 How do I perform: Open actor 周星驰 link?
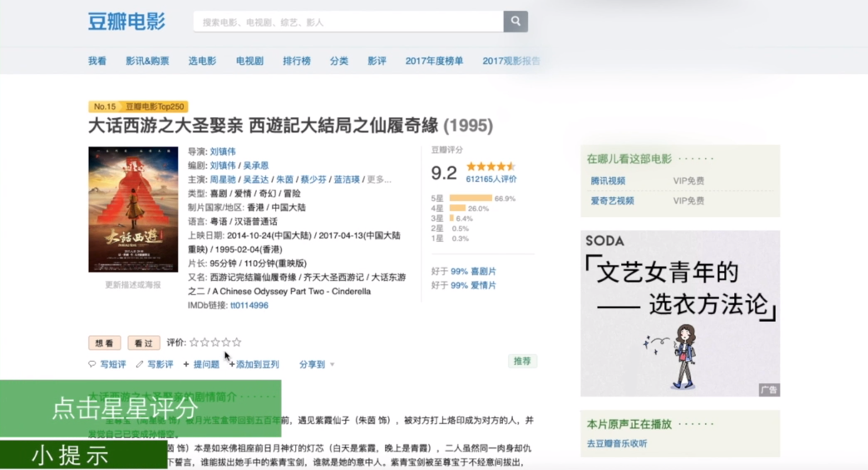[x=223, y=180]
